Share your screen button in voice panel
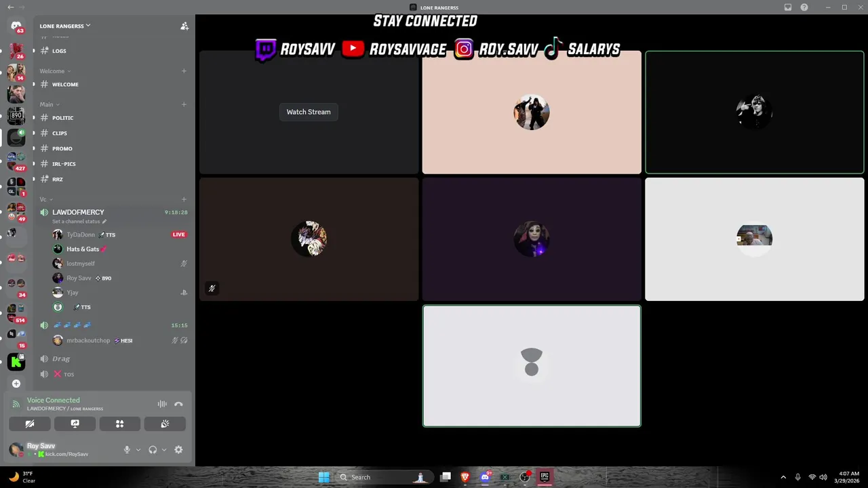 click(x=75, y=424)
